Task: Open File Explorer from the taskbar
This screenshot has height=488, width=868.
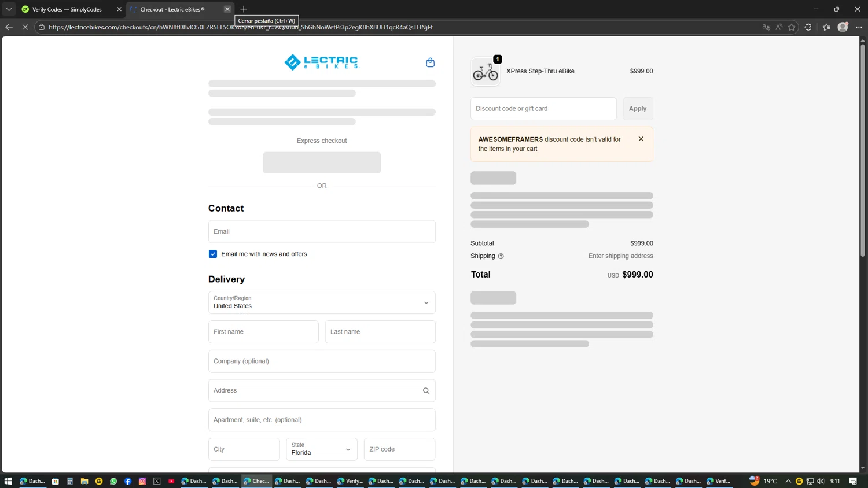Action: (x=84, y=481)
